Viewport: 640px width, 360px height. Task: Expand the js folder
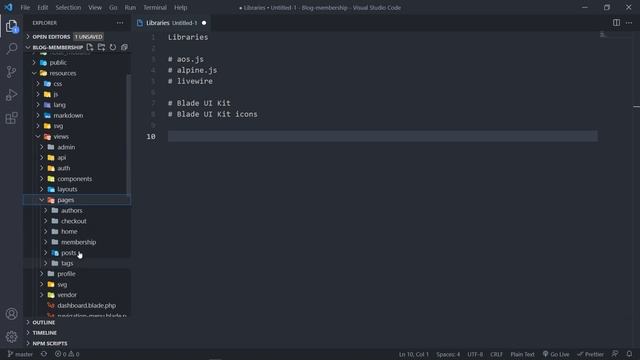pyautogui.click(x=56, y=94)
